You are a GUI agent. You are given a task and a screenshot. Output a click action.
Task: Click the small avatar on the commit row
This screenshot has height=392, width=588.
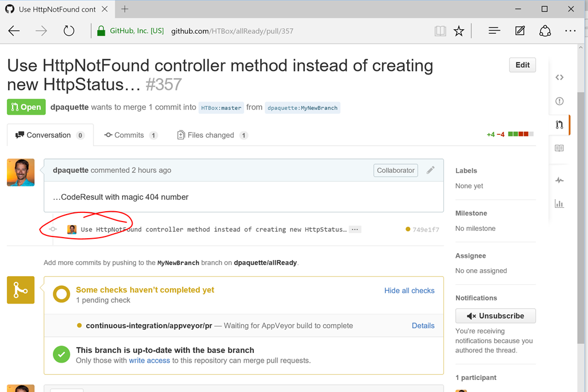(72, 230)
